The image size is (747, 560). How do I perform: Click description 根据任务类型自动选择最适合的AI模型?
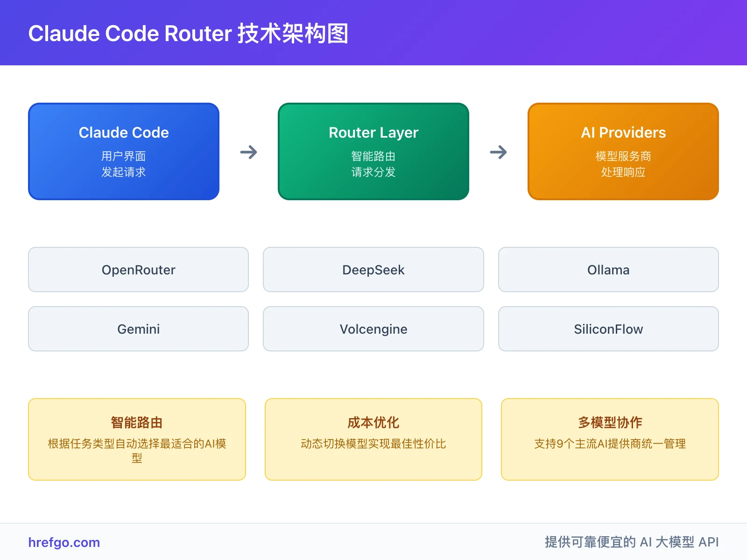137,451
